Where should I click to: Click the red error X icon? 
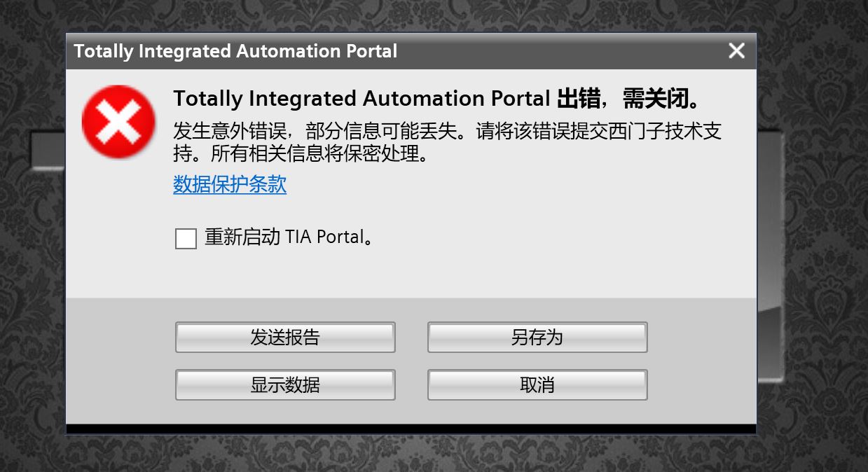(118, 122)
